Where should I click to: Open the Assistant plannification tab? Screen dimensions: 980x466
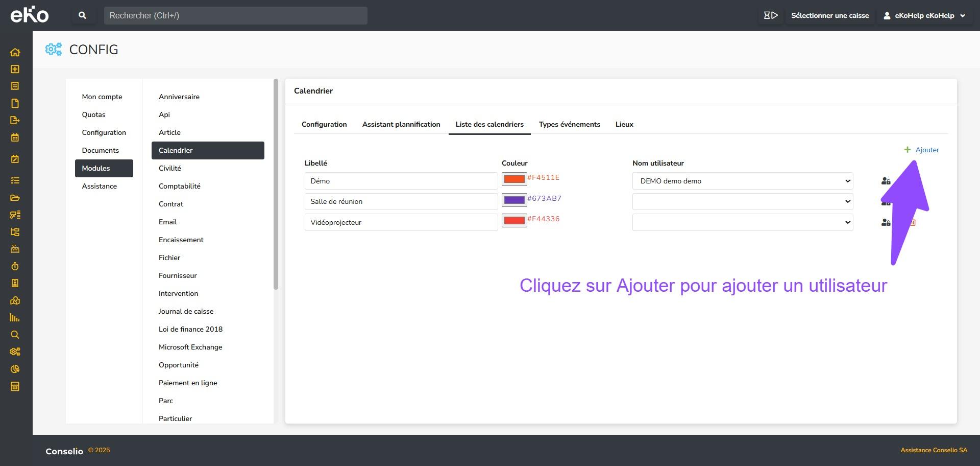pos(401,124)
